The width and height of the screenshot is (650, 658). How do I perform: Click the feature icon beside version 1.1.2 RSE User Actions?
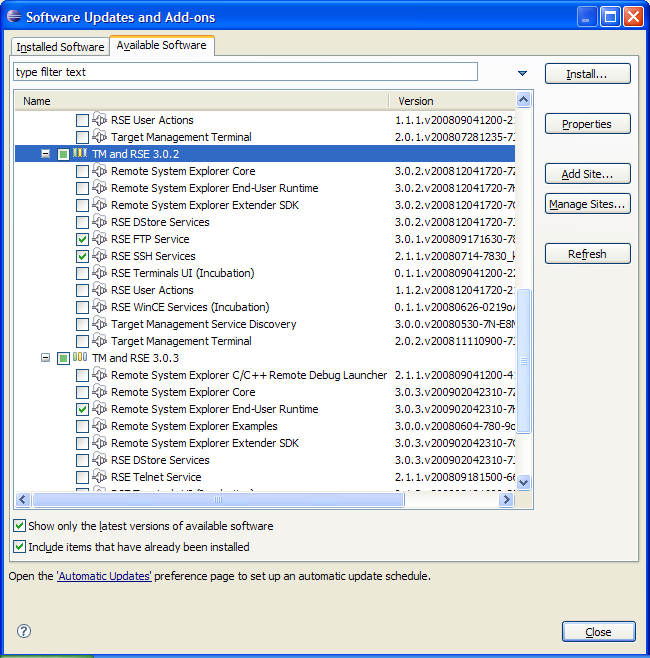tap(99, 290)
